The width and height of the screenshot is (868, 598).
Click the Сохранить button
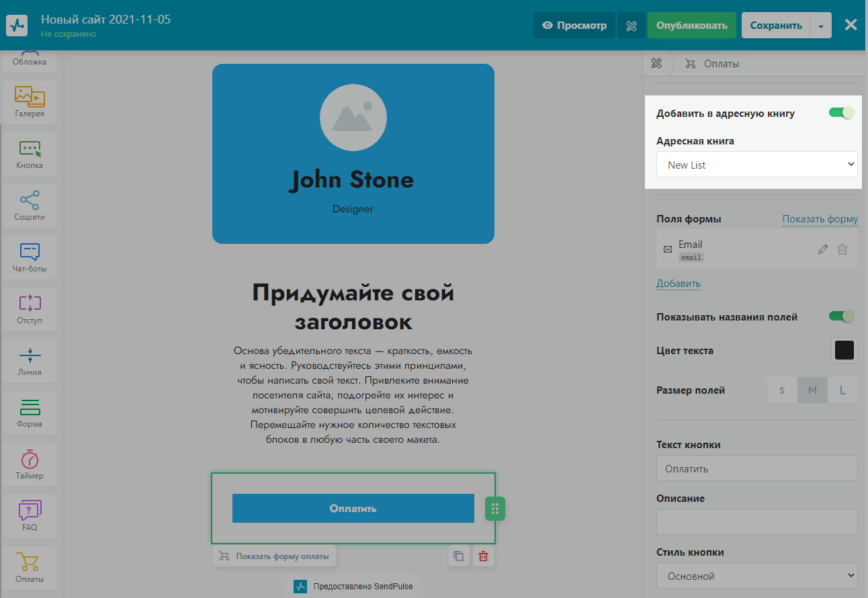pyautogui.click(x=776, y=26)
